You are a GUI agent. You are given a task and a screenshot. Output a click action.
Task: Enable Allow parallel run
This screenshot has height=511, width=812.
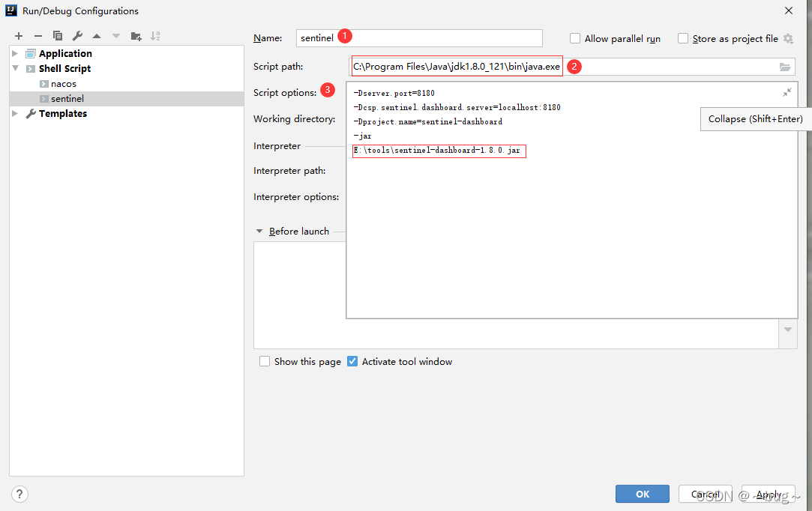pos(575,38)
